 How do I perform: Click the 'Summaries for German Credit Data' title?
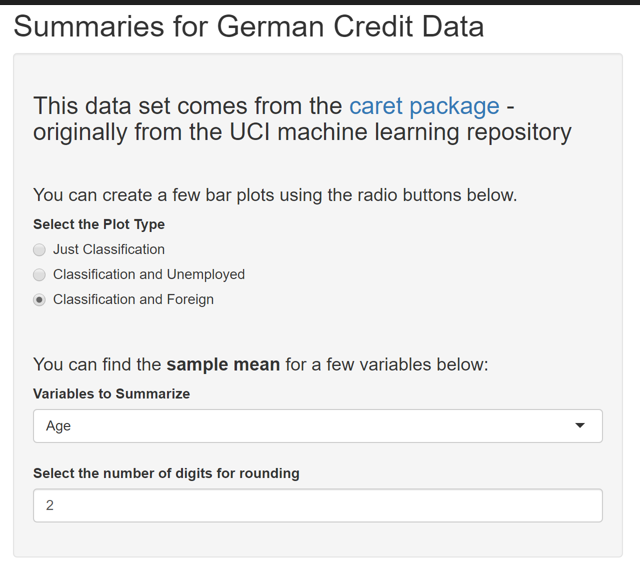(249, 27)
